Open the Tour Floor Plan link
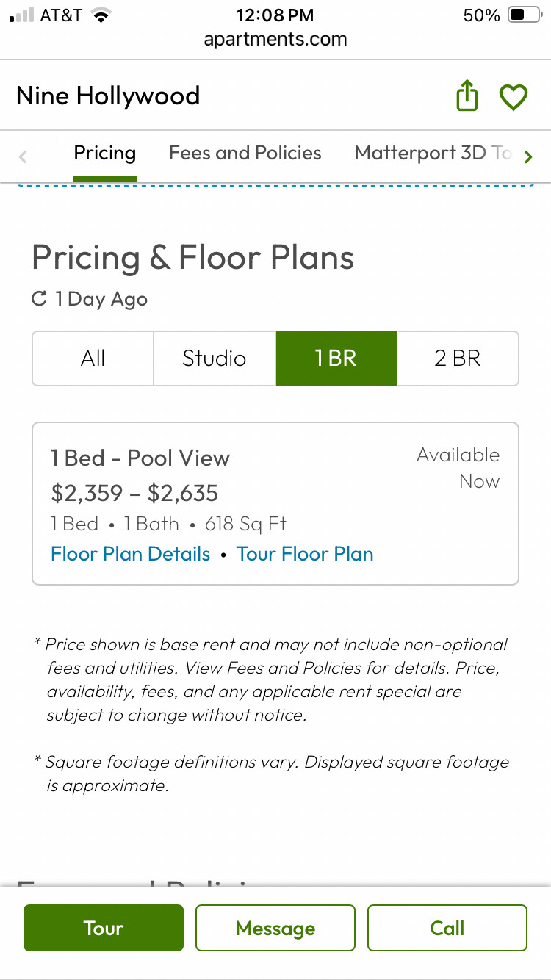The image size is (551, 980). [x=305, y=554]
